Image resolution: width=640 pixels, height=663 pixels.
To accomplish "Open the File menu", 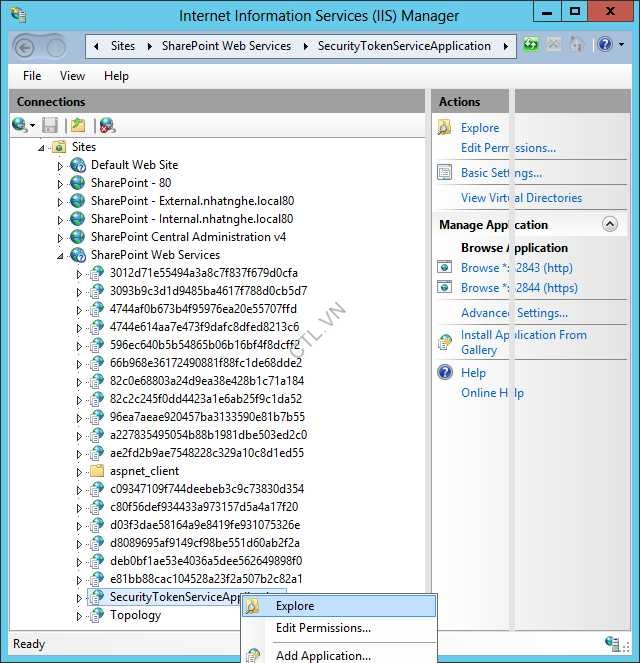I will point(32,76).
